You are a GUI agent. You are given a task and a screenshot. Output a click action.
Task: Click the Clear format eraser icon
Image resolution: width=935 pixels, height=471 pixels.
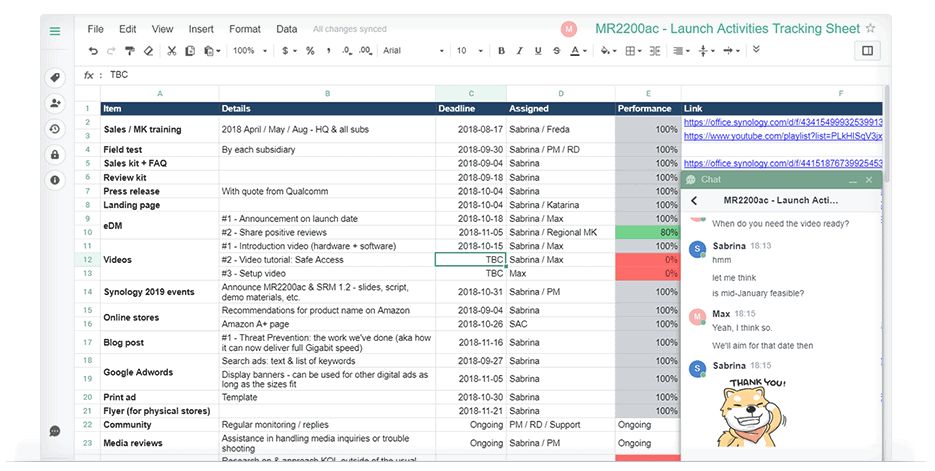pyautogui.click(x=148, y=51)
